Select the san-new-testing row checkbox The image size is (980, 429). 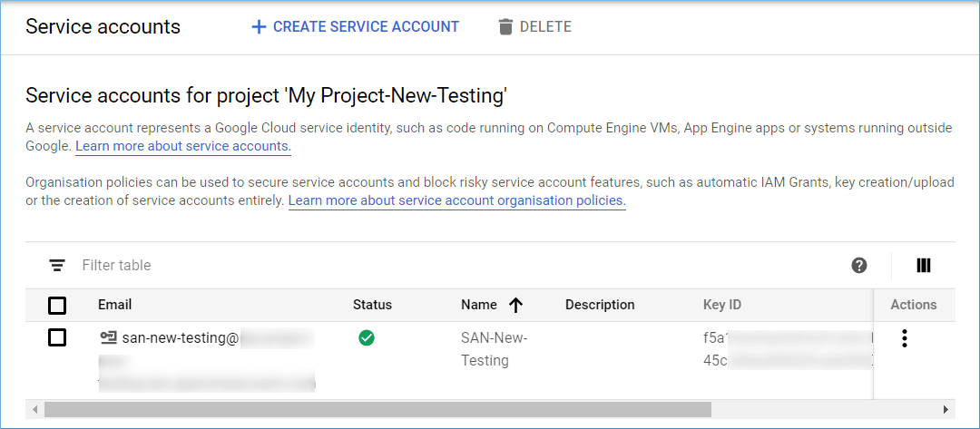point(57,337)
